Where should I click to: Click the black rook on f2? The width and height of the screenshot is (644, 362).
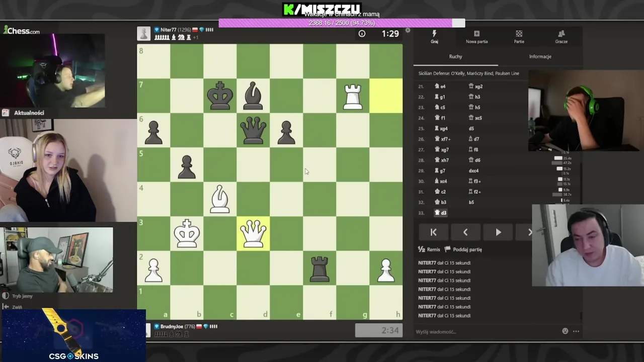point(319,268)
